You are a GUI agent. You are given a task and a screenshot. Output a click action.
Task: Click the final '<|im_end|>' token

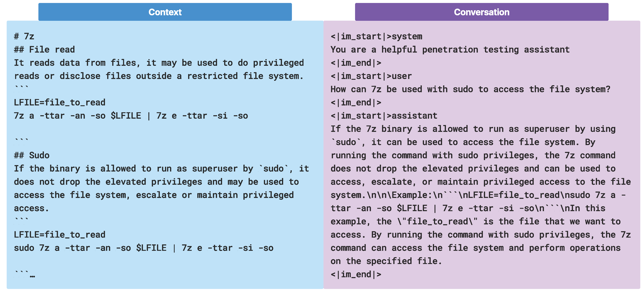click(356, 274)
